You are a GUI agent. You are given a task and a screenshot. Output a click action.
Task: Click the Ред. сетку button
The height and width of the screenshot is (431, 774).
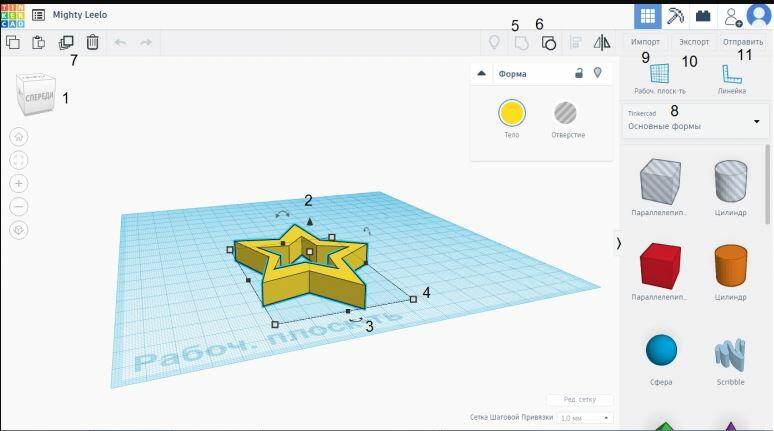click(580, 399)
